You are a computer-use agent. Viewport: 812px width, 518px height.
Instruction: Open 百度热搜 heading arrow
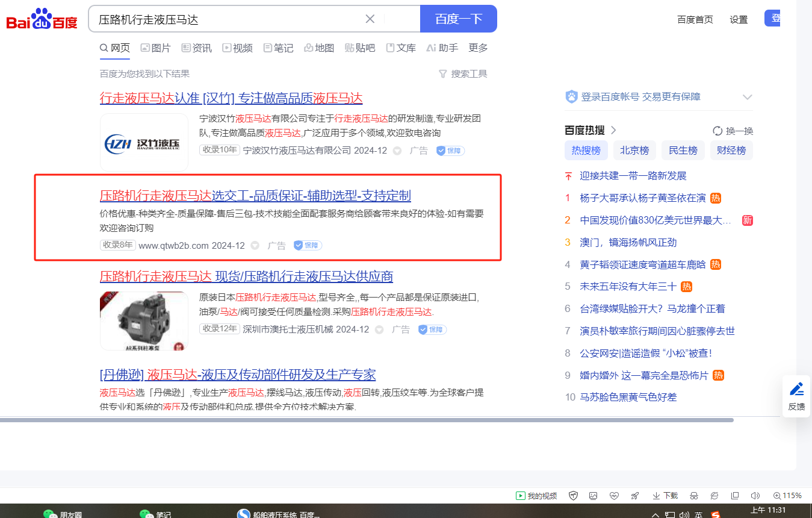[x=613, y=130]
